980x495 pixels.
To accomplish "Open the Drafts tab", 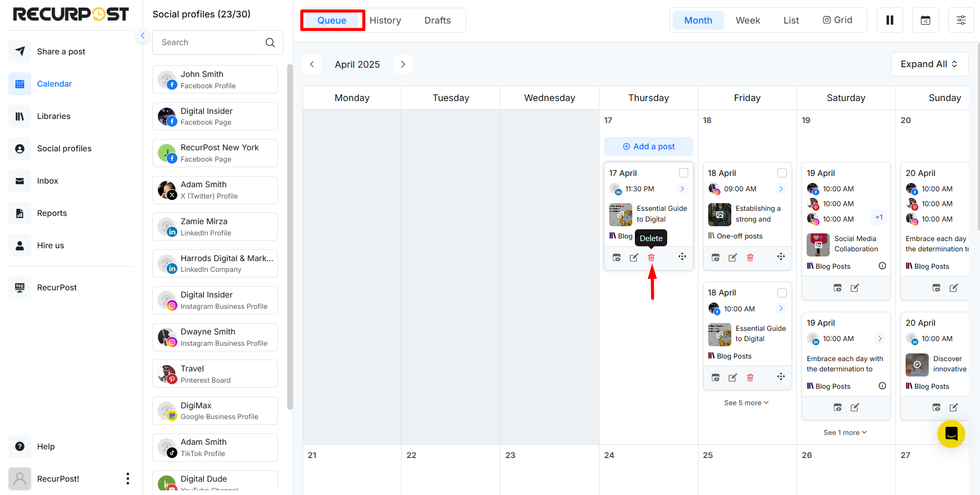I will 437,21.
